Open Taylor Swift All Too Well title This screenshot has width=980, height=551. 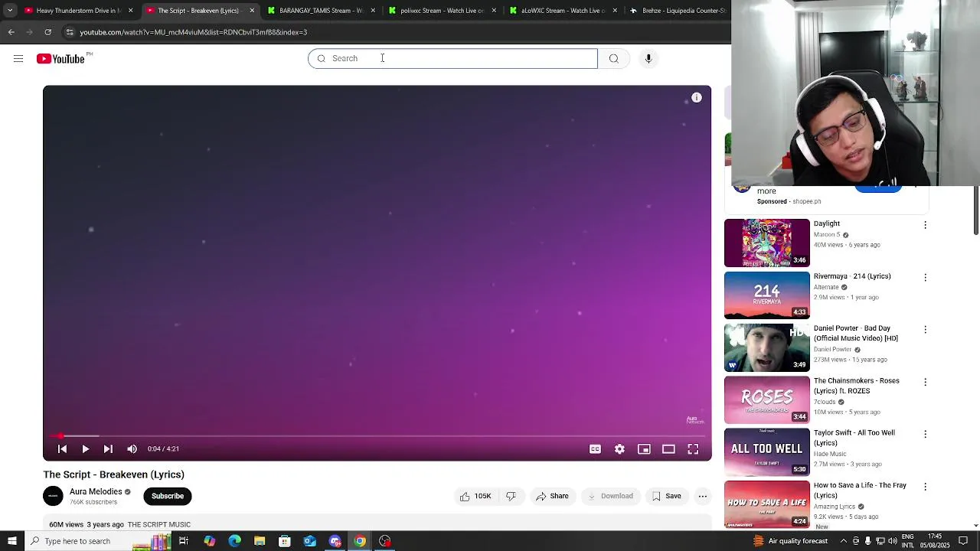coord(854,438)
